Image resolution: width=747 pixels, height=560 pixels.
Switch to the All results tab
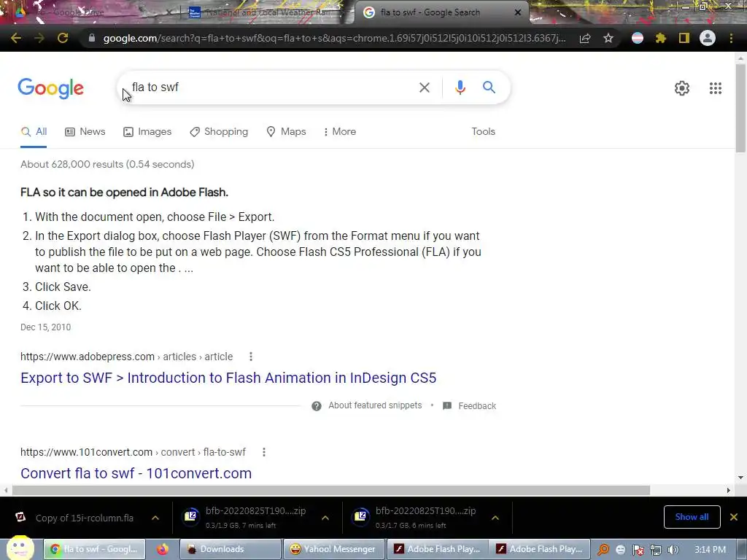34,132
